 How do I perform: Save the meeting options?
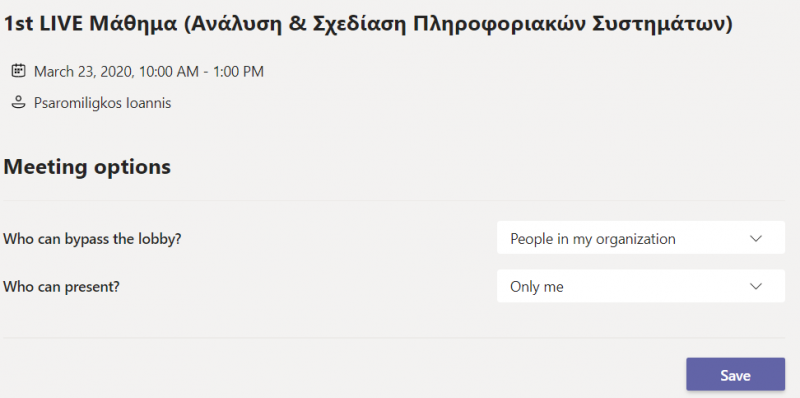[x=735, y=375]
